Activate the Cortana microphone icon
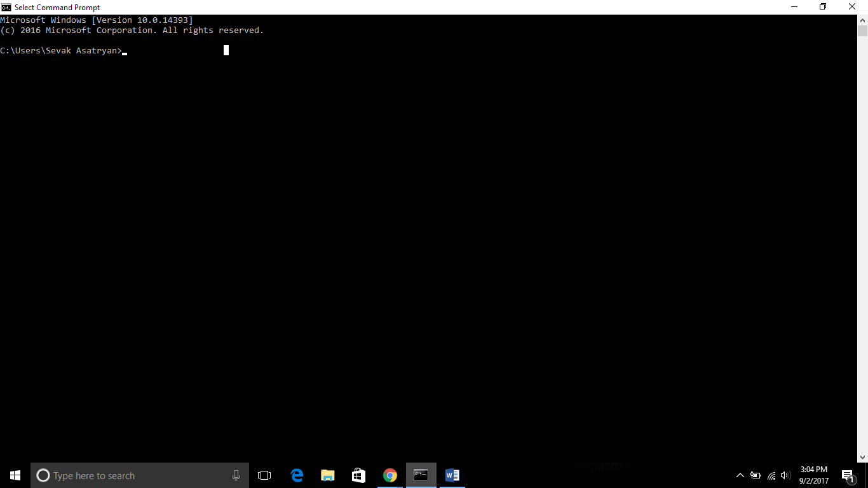This screenshot has height=488, width=868. point(236,475)
